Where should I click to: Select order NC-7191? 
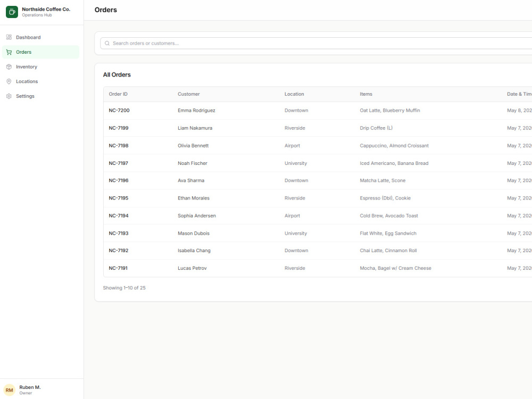(x=118, y=268)
